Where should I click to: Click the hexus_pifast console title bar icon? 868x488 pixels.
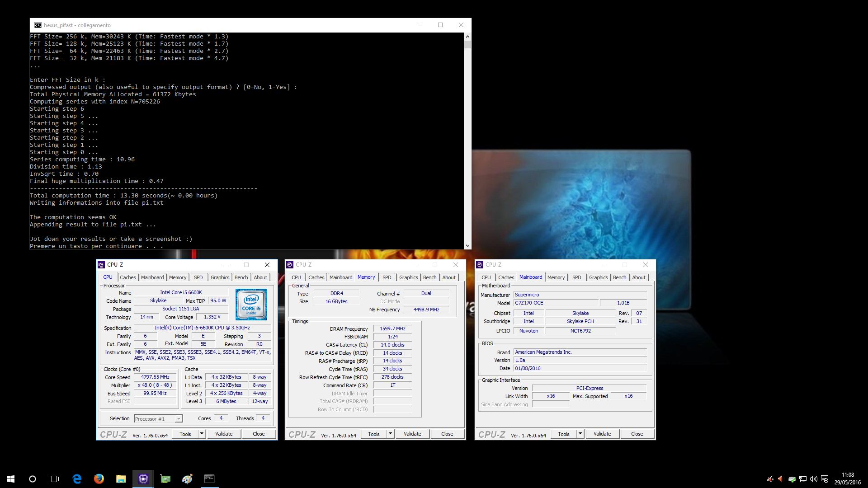coord(38,25)
